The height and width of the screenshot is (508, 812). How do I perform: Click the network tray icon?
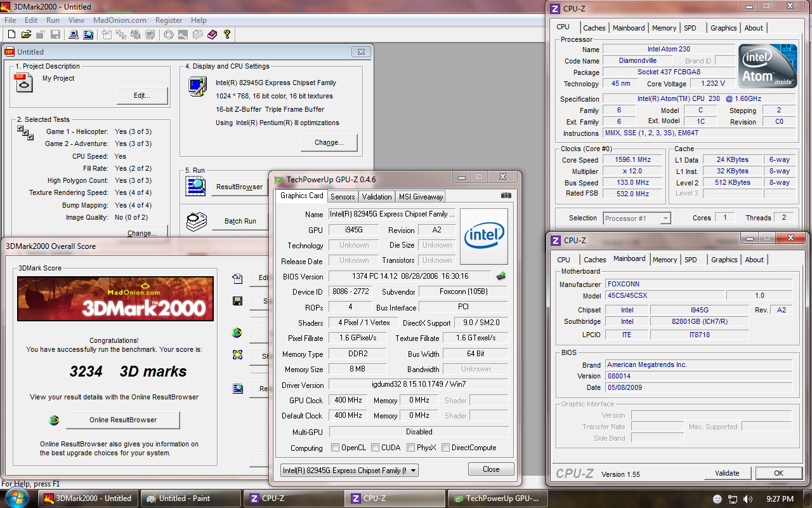pos(733,499)
